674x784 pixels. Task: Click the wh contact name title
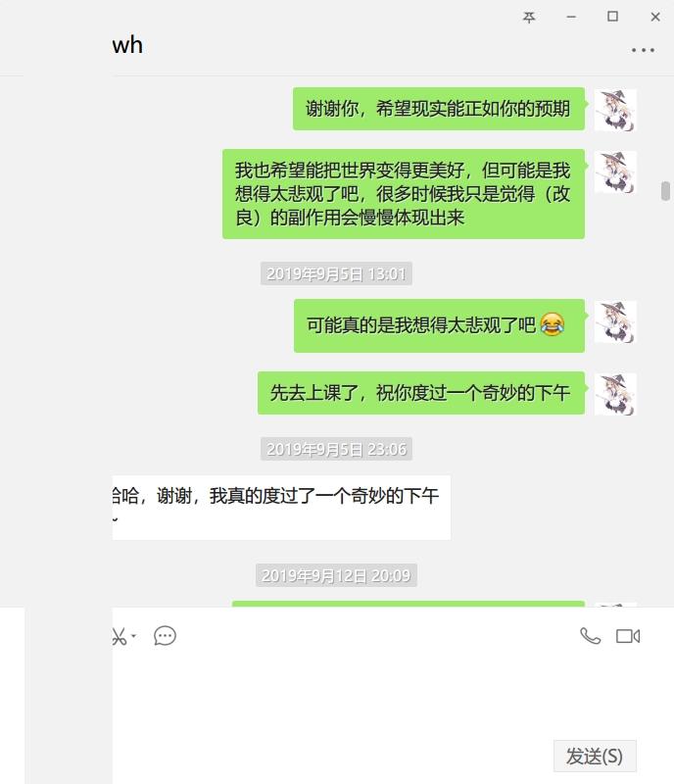tap(127, 45)
